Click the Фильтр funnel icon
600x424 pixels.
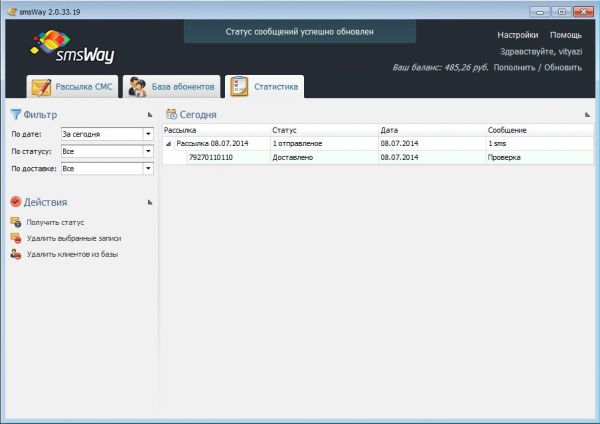click(15, 115)
